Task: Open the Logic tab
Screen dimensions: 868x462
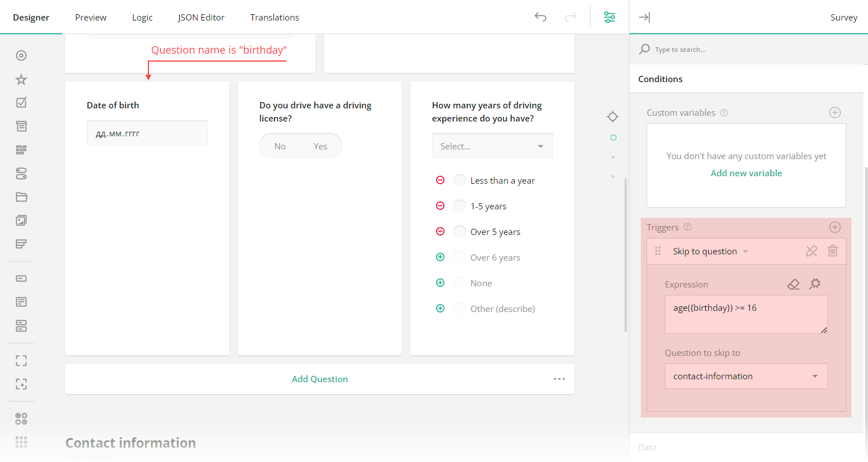Action: 142,17
